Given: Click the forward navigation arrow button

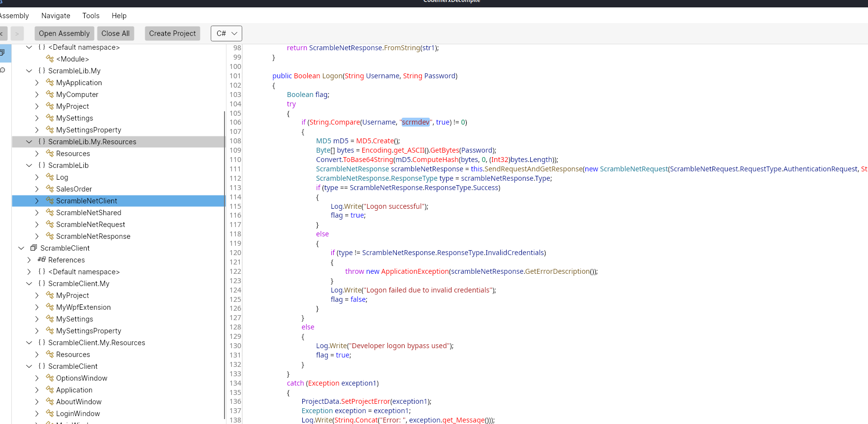Looking at the screenshot, I should pos(17,33).
